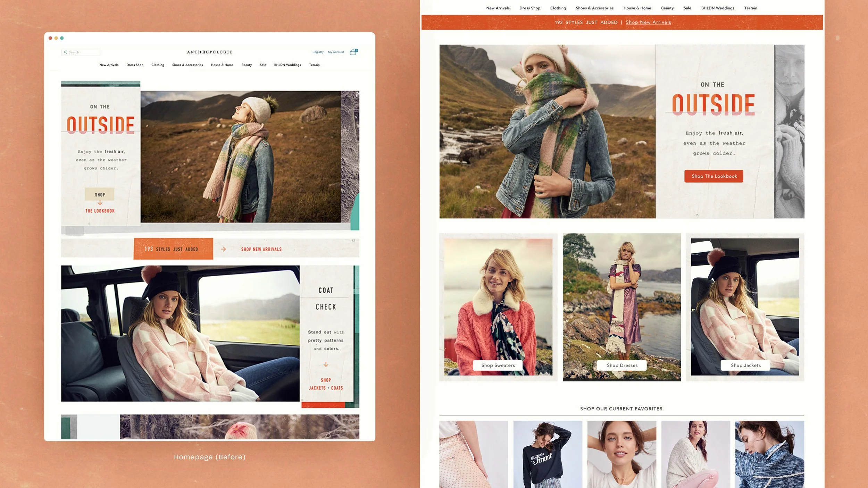
Task: Open House & Home in the Before homepage nav
Action: [222, 65]
